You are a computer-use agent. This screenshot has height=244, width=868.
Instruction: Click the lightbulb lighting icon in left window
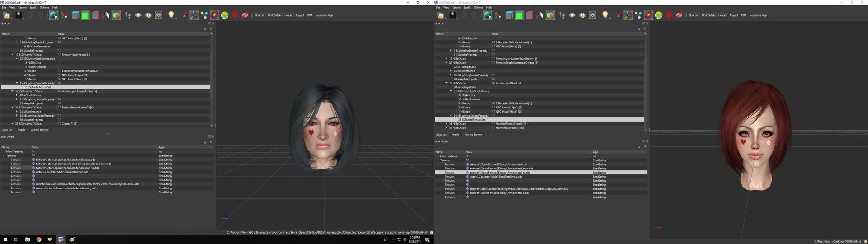[171, 15]
